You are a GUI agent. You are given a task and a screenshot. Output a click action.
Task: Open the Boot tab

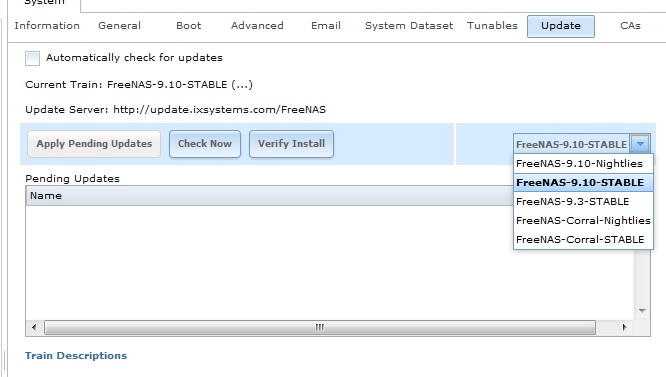pyautogui.click(x=189, y=26)
